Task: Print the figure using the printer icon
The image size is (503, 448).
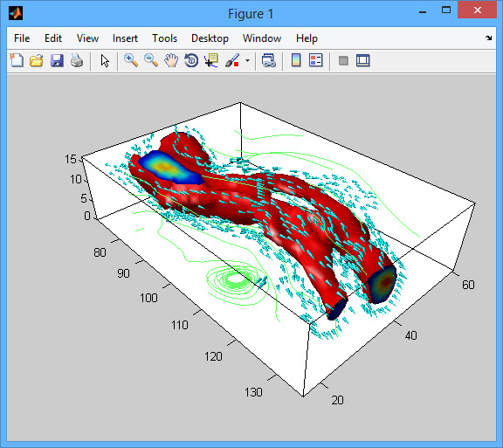Action: [77, 60]
